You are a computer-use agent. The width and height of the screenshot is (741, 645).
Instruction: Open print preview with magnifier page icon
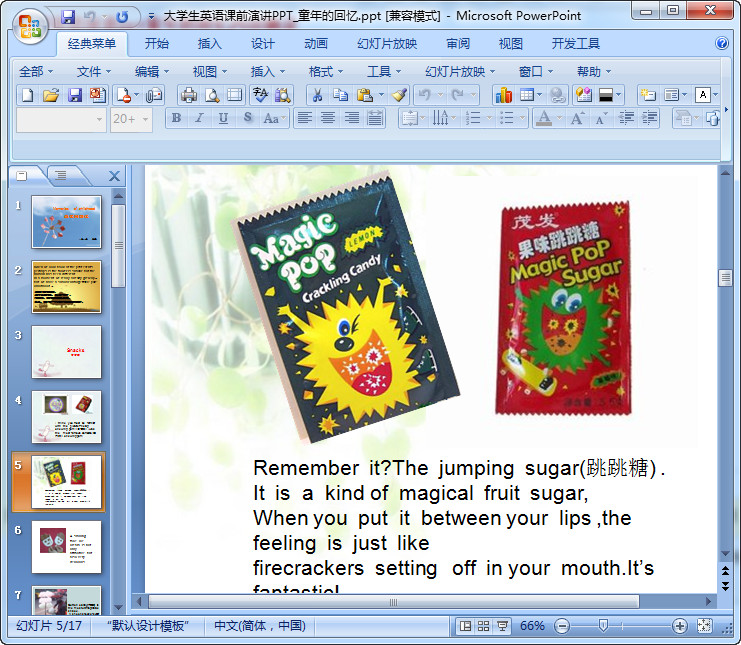tap(212, 95)
